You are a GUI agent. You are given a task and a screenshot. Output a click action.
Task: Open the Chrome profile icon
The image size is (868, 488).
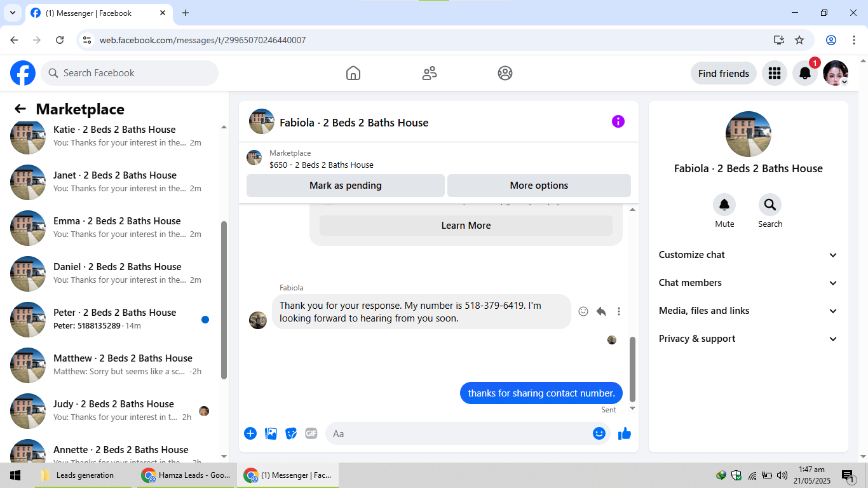pos(831,40)
